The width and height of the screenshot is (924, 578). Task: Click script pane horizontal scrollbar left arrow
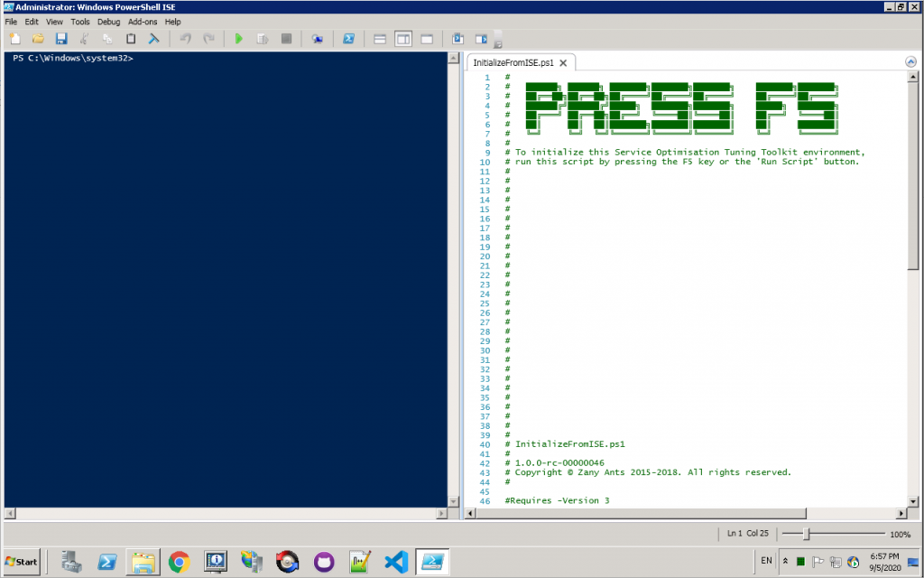[469, 514]
